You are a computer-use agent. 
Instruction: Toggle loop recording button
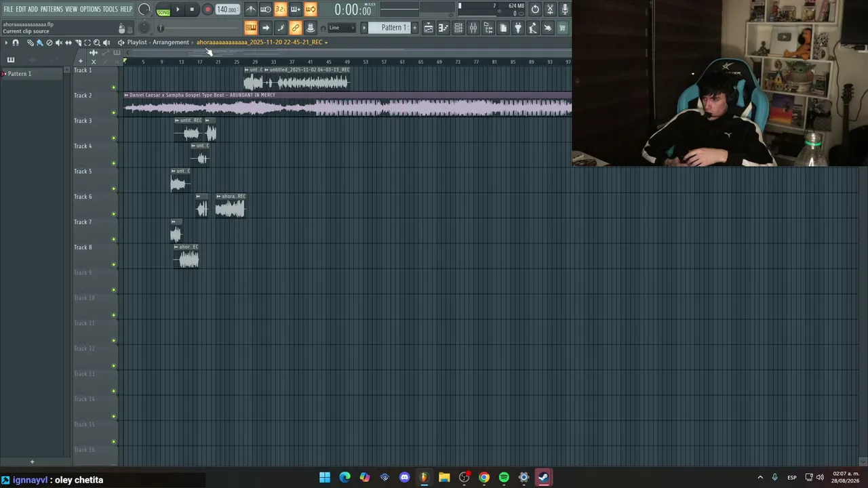[x=311, y=9]
